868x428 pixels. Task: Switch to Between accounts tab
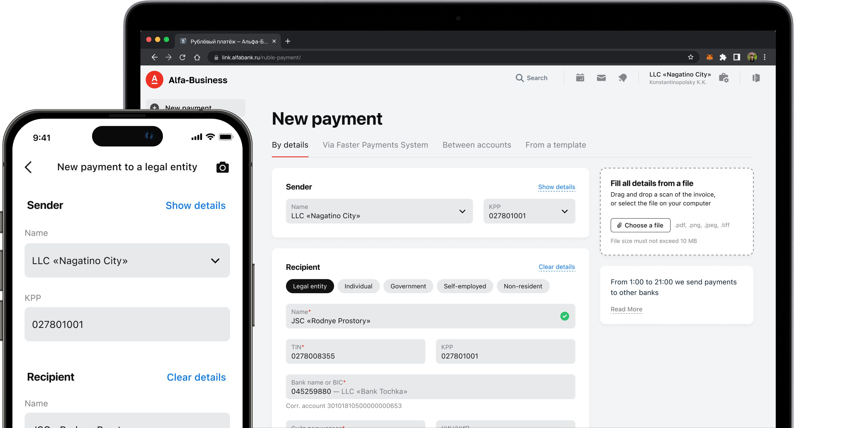(x=476, y=145)
